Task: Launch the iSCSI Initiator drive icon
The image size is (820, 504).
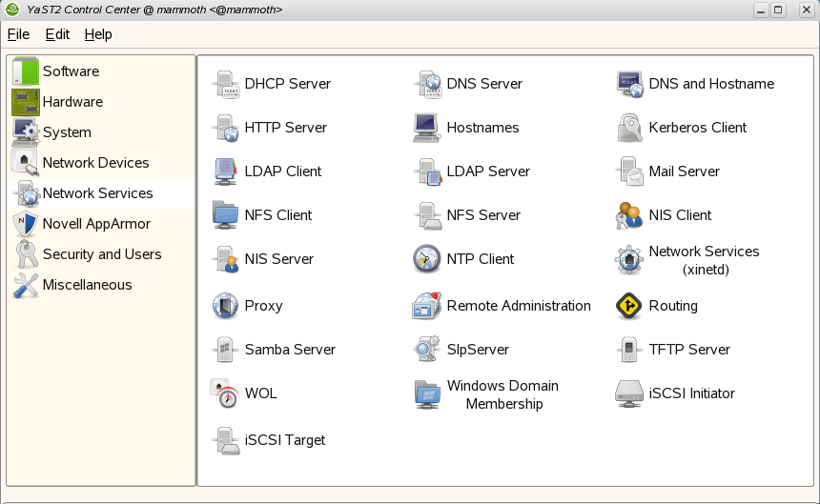Action: (628, 393)
